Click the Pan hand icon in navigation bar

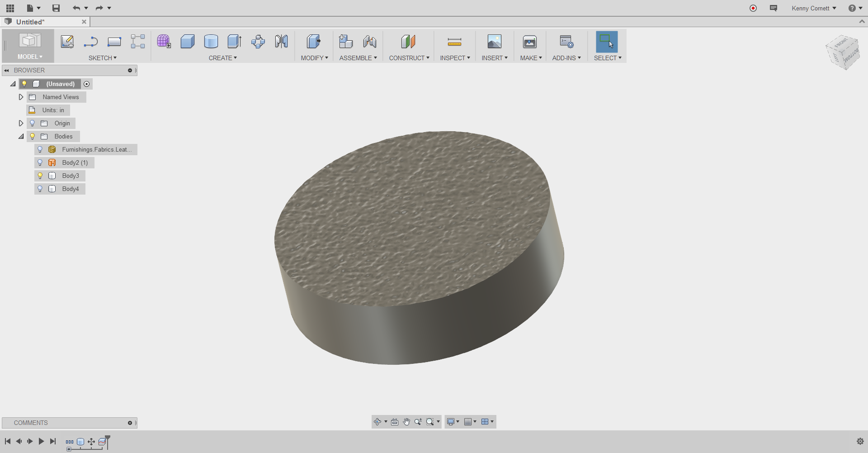[406, 422]
